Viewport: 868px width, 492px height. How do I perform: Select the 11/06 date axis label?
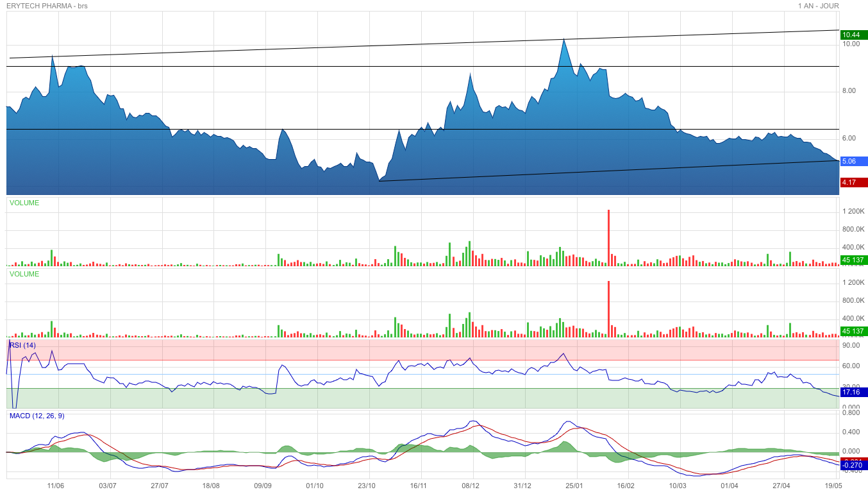coord(57,486)
